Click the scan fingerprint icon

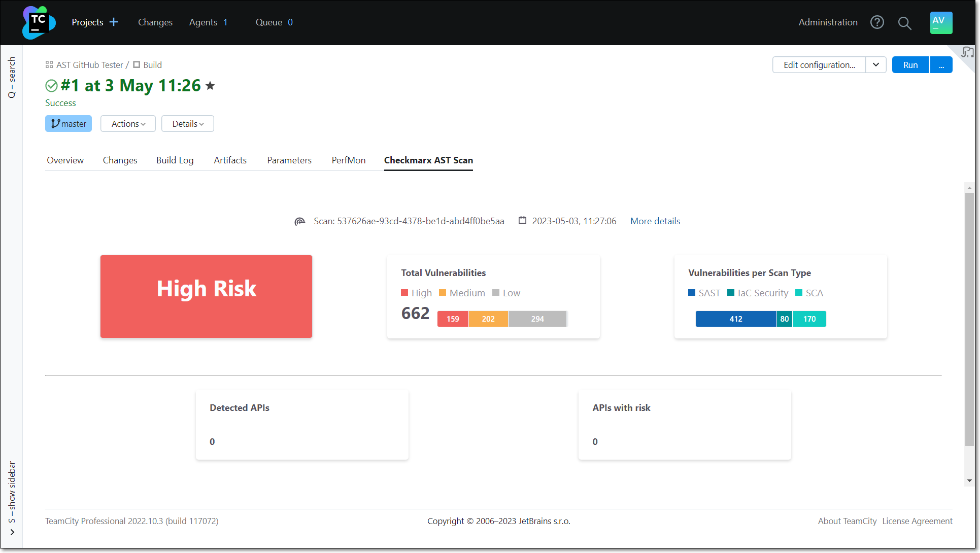click(300, 221)
